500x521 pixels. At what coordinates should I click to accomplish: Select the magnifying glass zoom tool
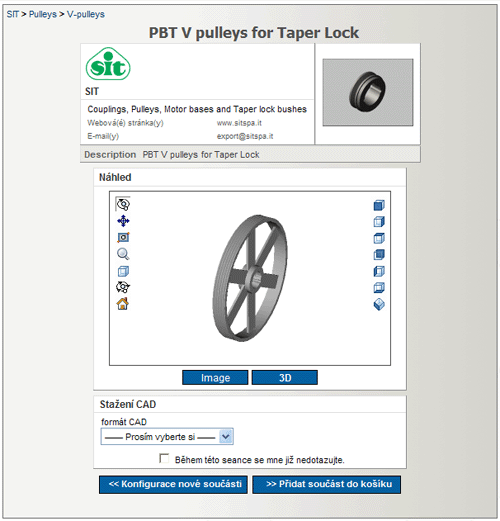(123, 254)
